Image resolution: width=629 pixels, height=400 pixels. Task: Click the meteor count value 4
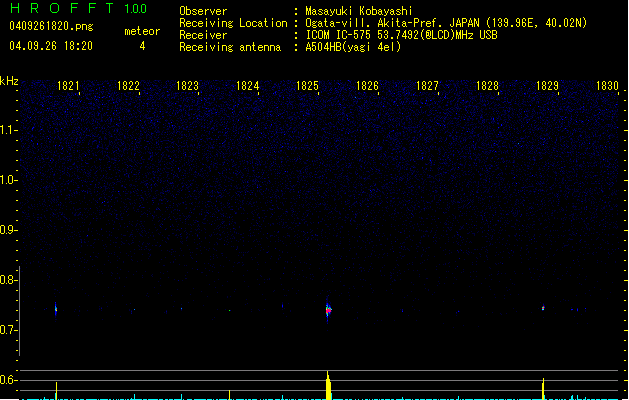tap(141, 46)
